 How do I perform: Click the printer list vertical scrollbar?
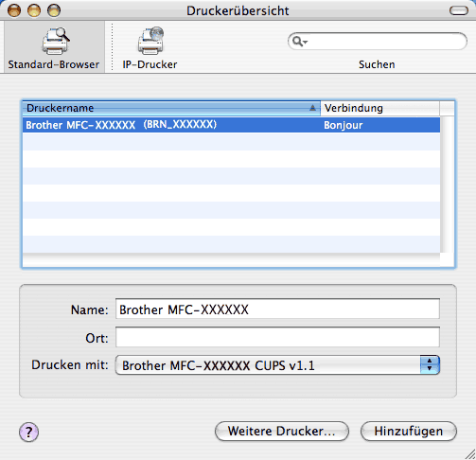pos(447,185)
